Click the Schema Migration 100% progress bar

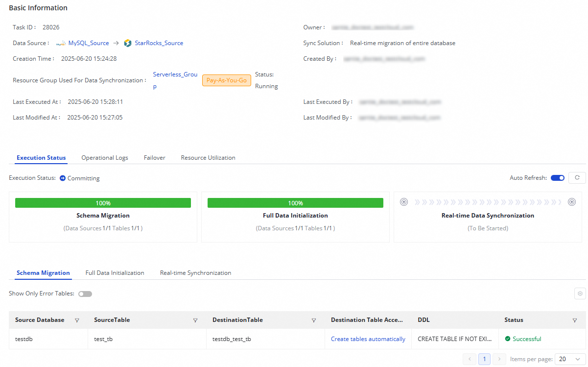pos(103,203)
